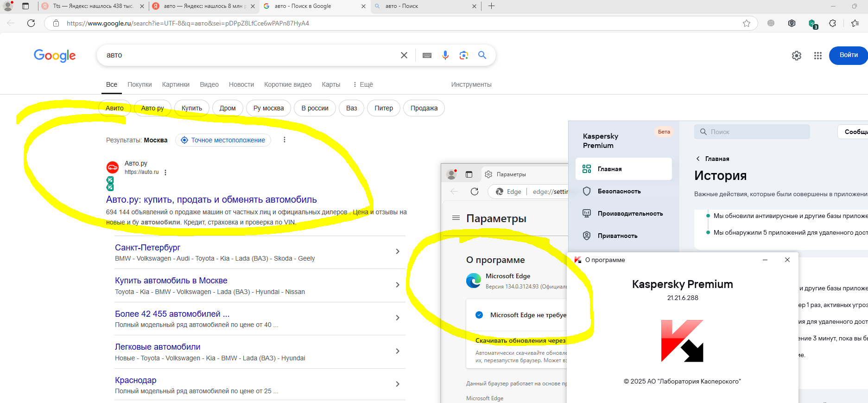Select the Яндекс Tts browser tab
This screenshot has width=868, height=403.
coord(93,6)
